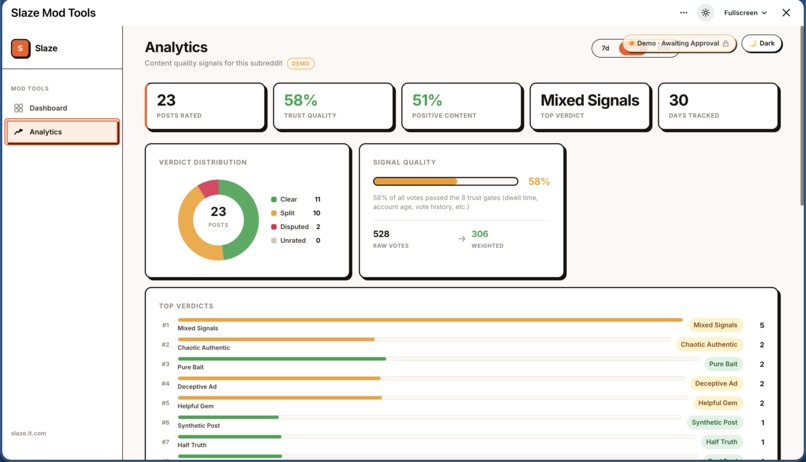Click the green Clear legend swatch
The image size is (806, 462).
(x=274, y=199)
